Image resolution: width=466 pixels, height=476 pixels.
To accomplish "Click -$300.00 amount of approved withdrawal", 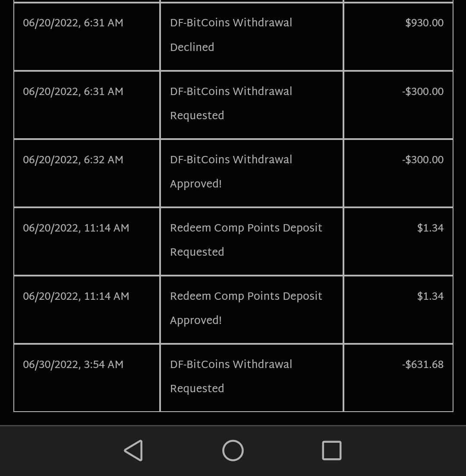I will tap(422, 160).
